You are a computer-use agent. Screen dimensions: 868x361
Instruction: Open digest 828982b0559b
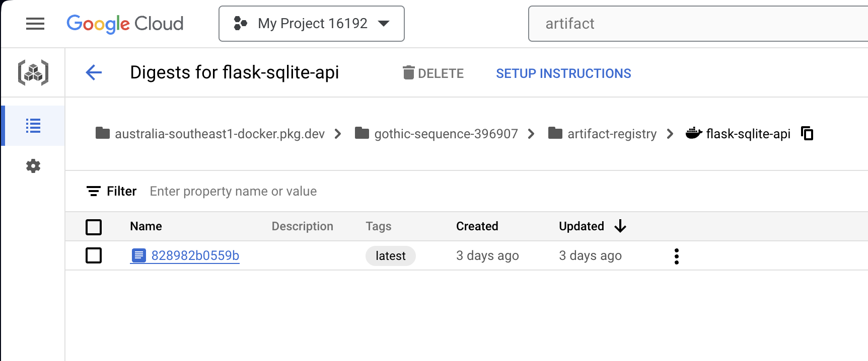(195, 255)
